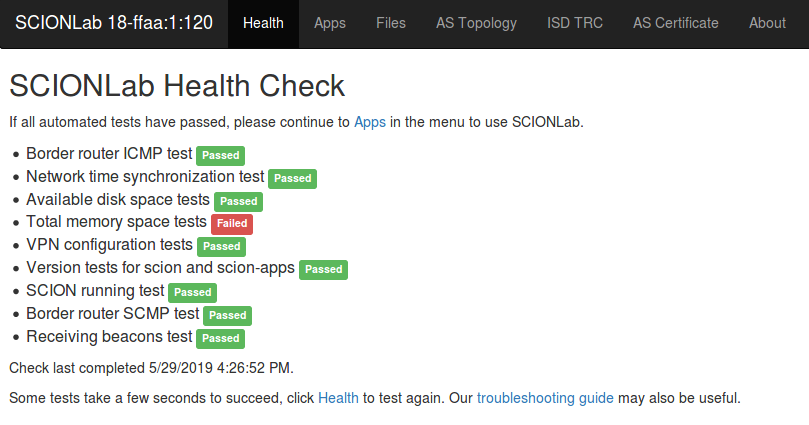Click Passed badge for time synchronization test
This screenshot has width=809, height=425.
293,178
